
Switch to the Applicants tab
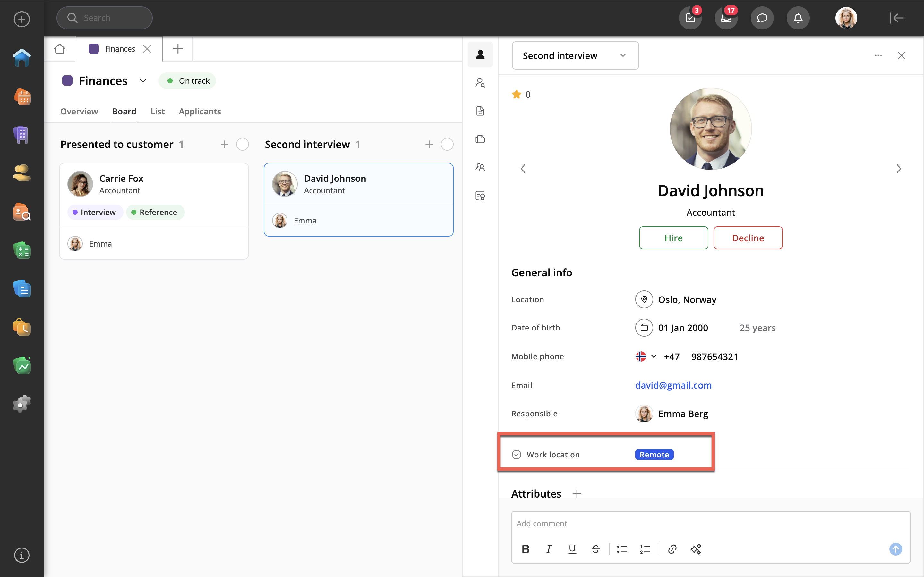tap(200, 112)
